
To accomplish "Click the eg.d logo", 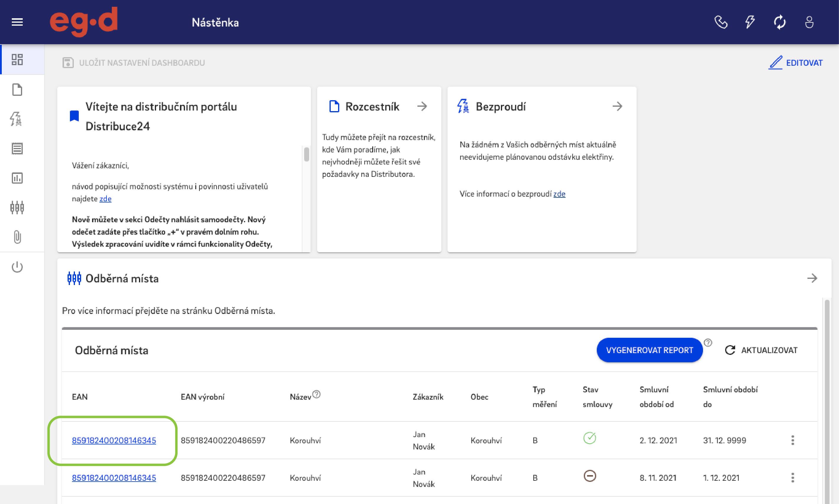I will [83, 22].
